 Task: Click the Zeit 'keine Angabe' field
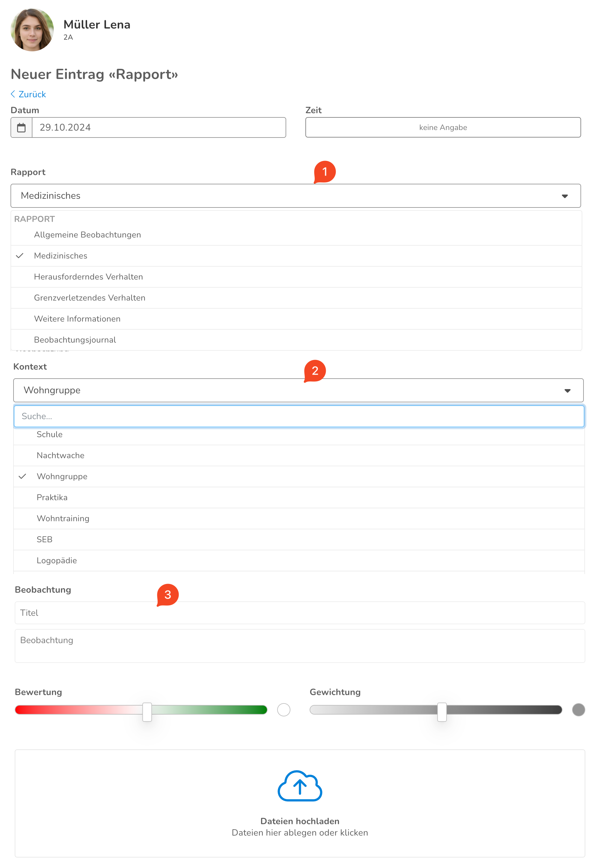click(443, 128)
